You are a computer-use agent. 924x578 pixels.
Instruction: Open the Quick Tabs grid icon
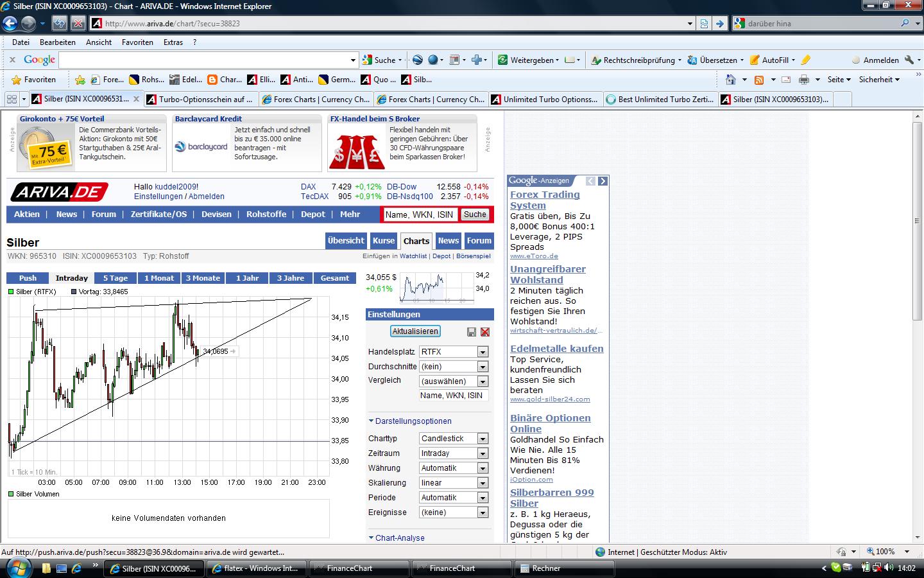tap(12, 99)
